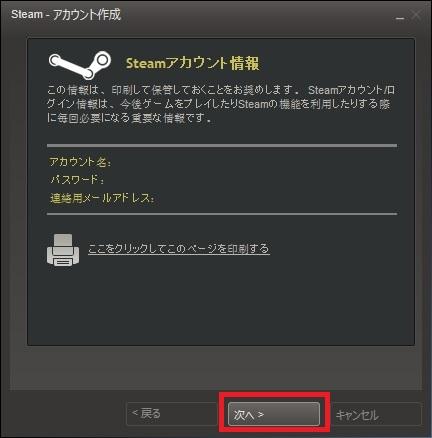Click the informational paragraph about printing
432x438 pixels.
pos(221,104)
